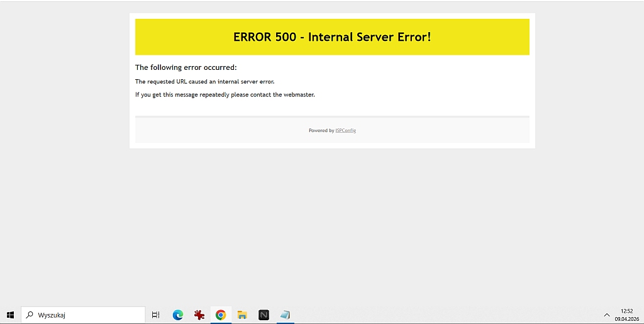Launch the Notion app from the taskbar
This screenshot has width=644, height=324.
pyautogui.click(x=264, y=315)
